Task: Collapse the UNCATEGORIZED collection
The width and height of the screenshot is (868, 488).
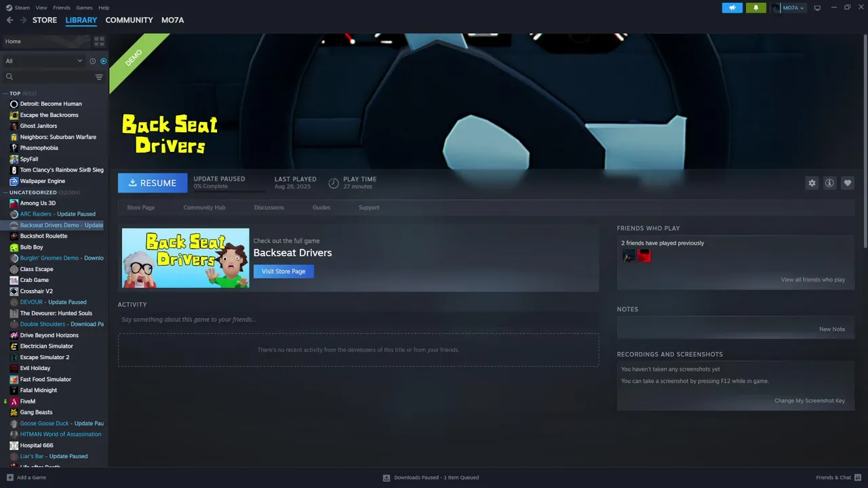Action: [6, 192]
